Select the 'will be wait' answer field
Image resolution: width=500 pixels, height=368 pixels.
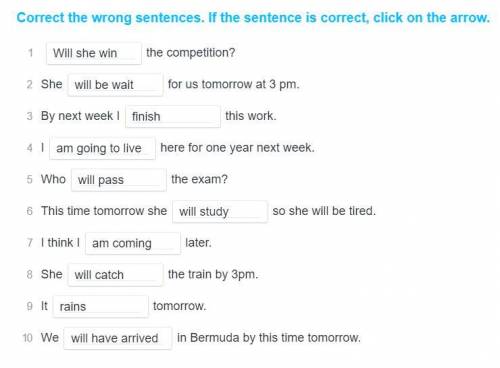click(115, 85)
